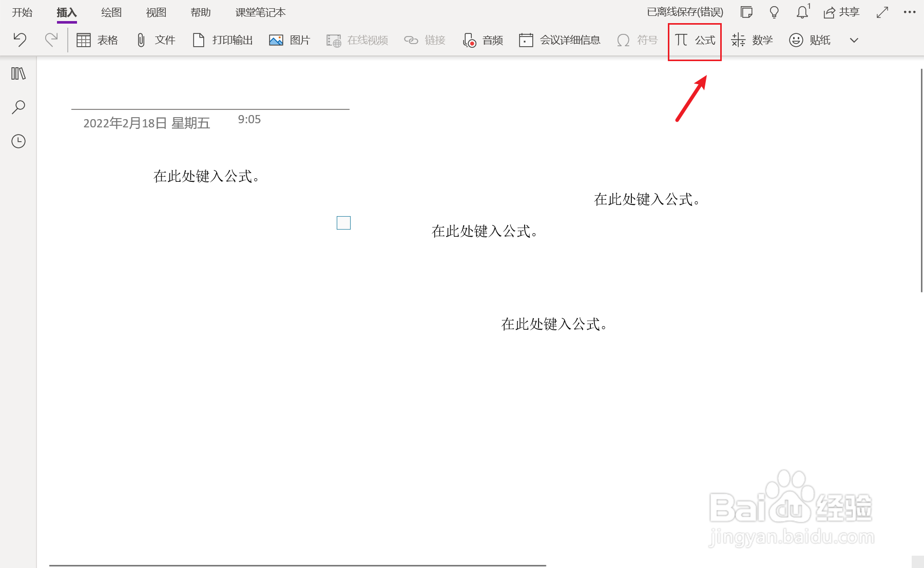
Task: Open the more options ellipsis menu
Action: tap(910, 12)
